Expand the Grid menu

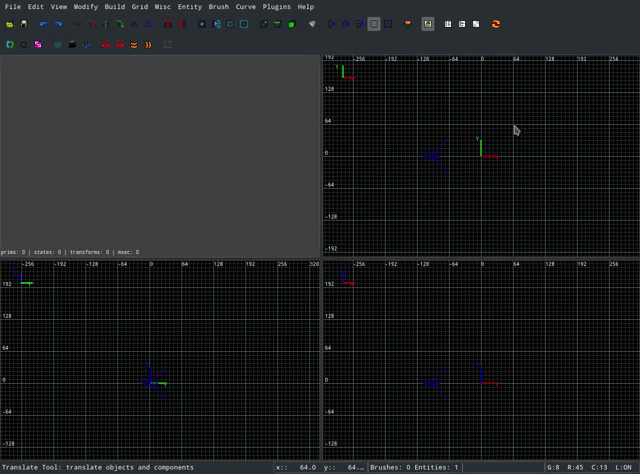pos(140,7)
